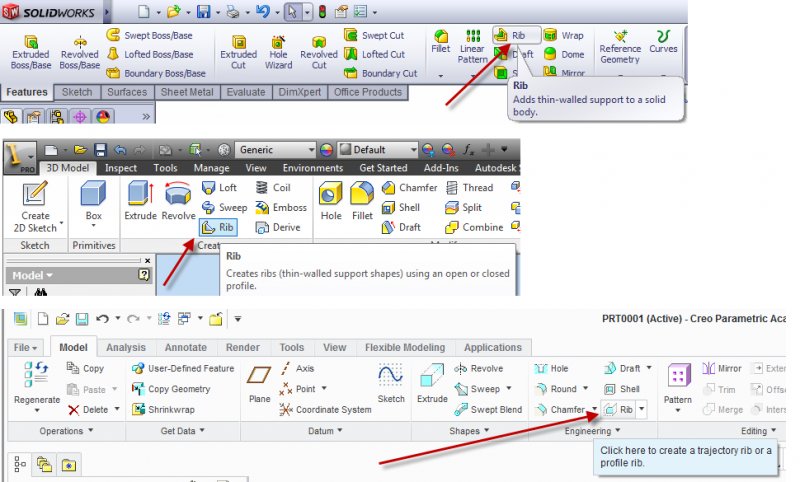
Task: Expand Creo Engineering group menu
Action: coord(592,431)
